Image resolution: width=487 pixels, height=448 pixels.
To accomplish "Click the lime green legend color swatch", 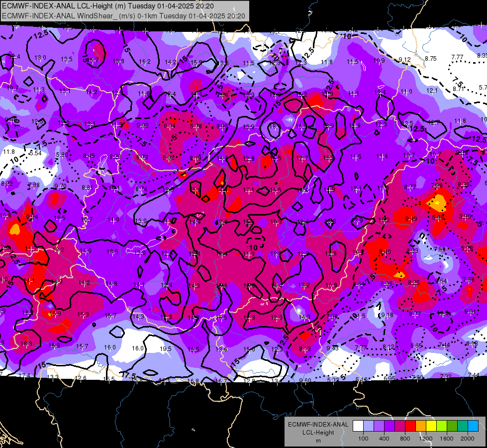I will [x=442, y=426].
